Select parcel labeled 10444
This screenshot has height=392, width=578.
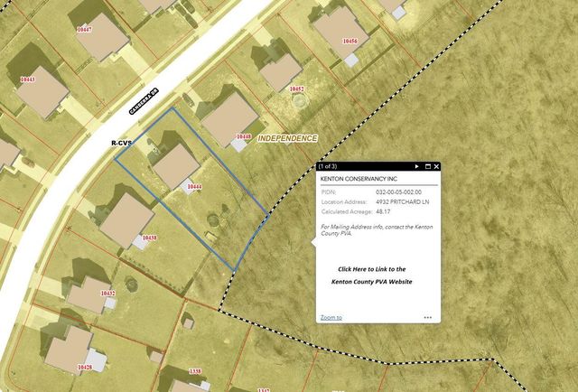coord(194,187)
